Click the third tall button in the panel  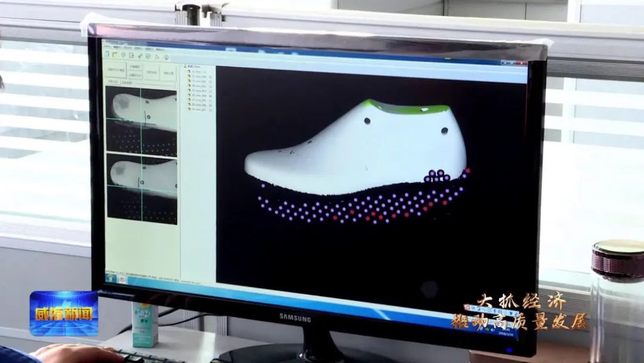click(151, 72)
